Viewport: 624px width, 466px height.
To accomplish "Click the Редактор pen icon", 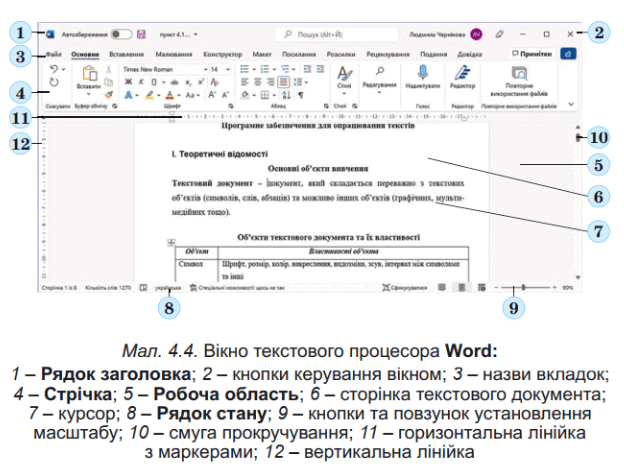I will click(462, 73).
